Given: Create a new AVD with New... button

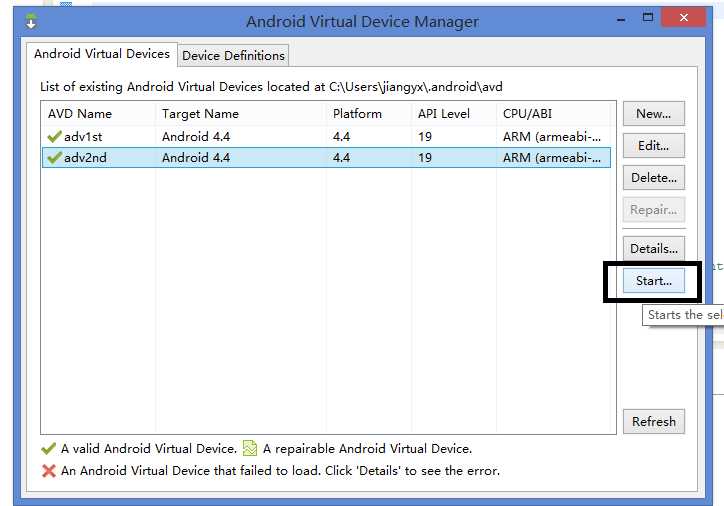Looking at the screenshot, I should (653, 114).
